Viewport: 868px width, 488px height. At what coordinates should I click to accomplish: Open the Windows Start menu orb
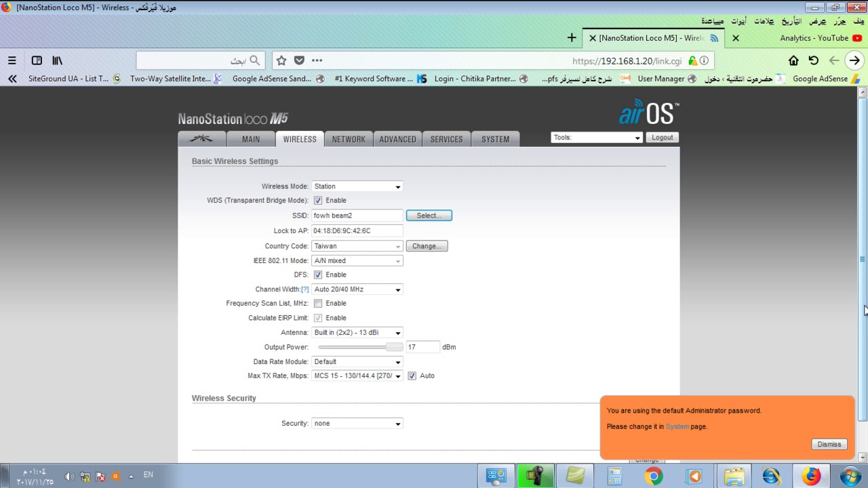pyautogui.click(x=850, y=476)
